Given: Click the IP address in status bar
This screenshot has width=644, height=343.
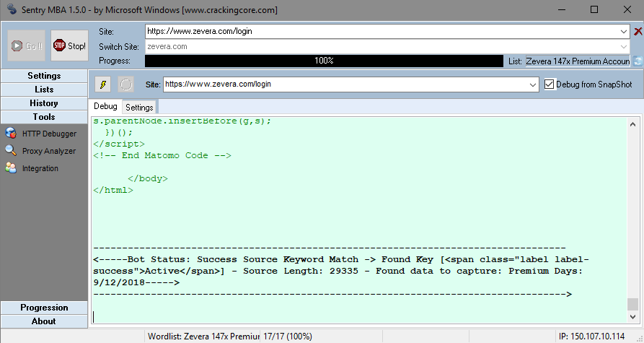Looking at the screenshot, I should tap(592, 336).
